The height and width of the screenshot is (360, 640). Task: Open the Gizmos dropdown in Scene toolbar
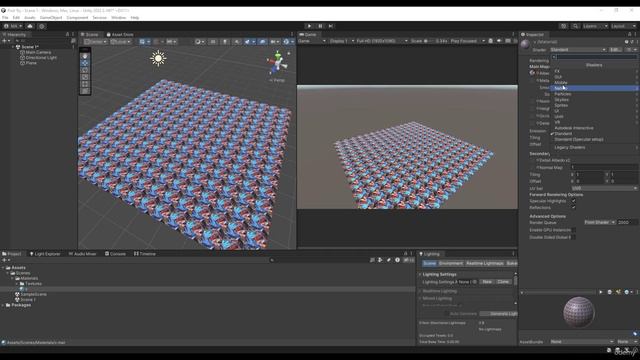pyautogui.click(x=288, y=42)
